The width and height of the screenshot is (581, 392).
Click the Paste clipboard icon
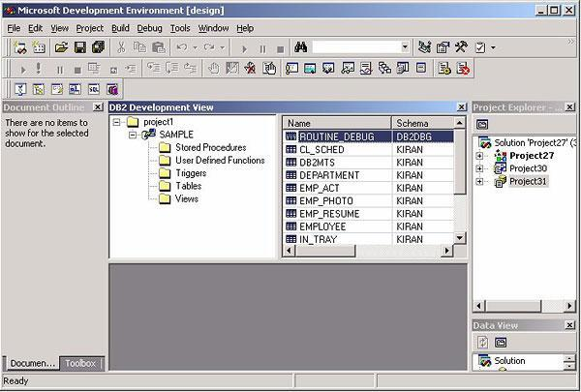pyautogui.click(x=158, y=47)
